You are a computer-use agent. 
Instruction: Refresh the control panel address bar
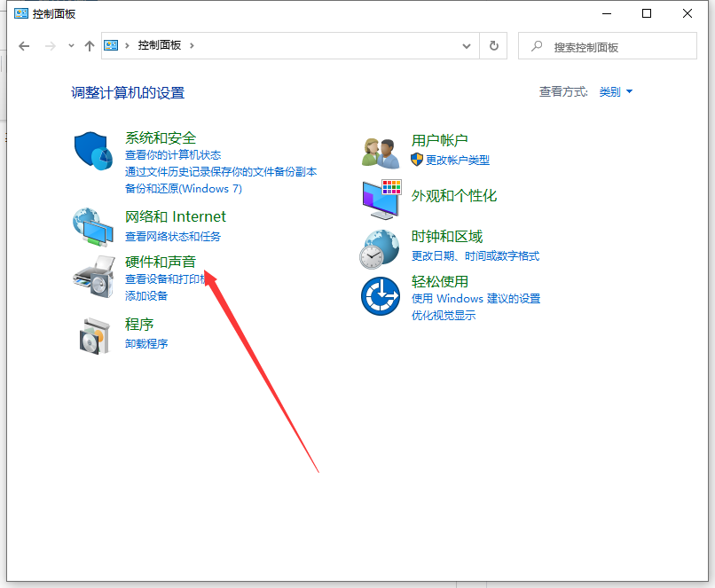[493, 46]
